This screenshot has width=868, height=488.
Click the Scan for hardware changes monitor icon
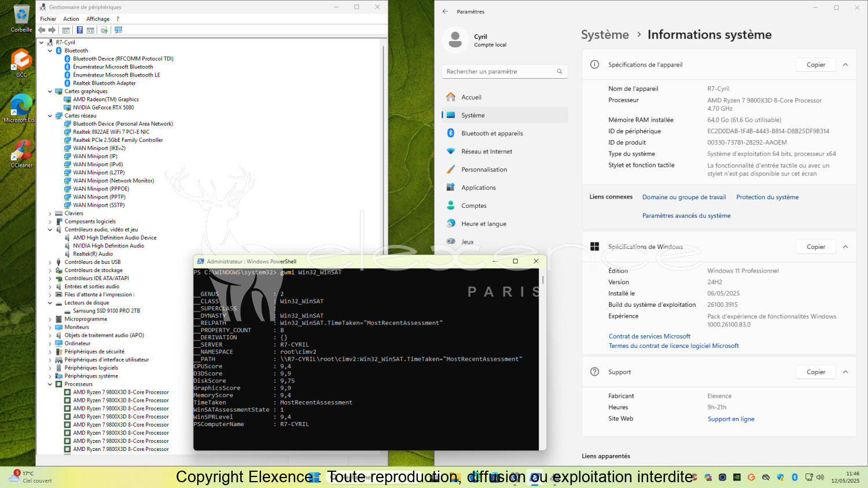(x=118, y=30)
